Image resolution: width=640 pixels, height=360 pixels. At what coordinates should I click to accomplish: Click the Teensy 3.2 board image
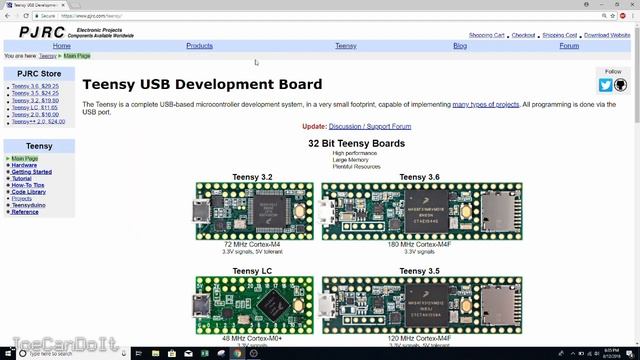(253, 211)
